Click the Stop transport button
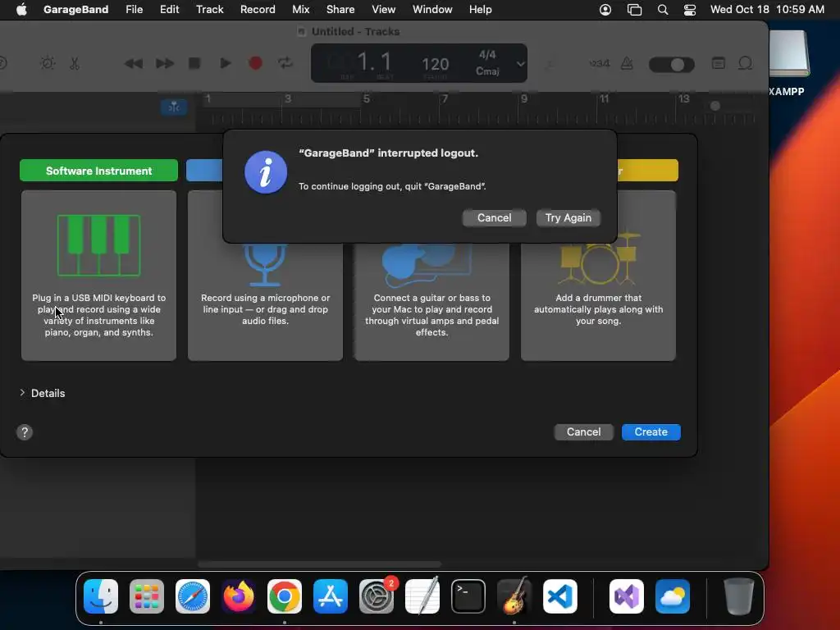Image resolution: width=840 pixels, height=630 pixels. (x=194, y=64)
